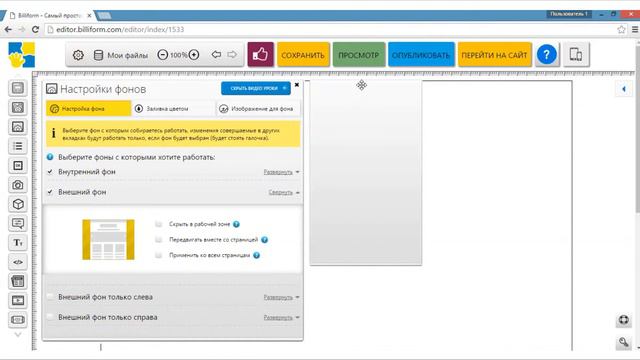Viewport: 640px width, 360px height.
Task: Show help for Скрыть в рабочей зоне
Action: (x=236, y=224)
